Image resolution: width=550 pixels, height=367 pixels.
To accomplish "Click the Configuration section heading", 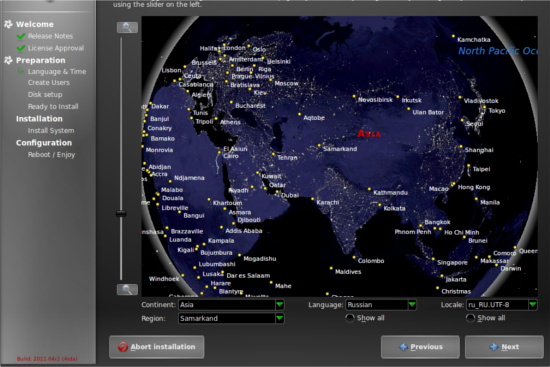I will (43, 143).
